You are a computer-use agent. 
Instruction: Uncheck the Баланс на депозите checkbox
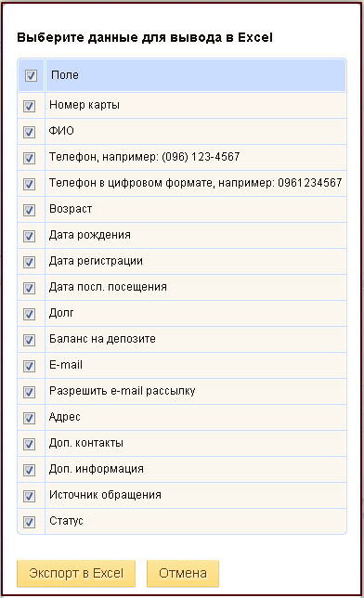click(x=30, y=340)
